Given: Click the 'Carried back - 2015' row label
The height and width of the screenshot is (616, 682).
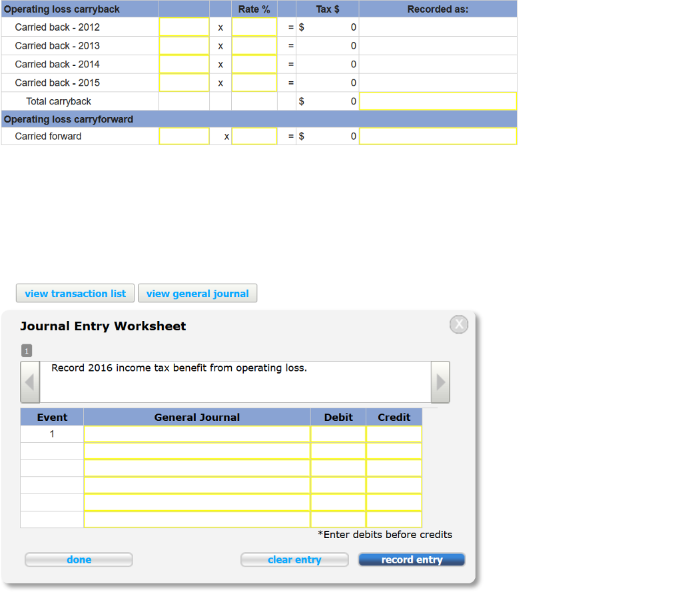Looking at the screenshot, I should tap(57, 83).
